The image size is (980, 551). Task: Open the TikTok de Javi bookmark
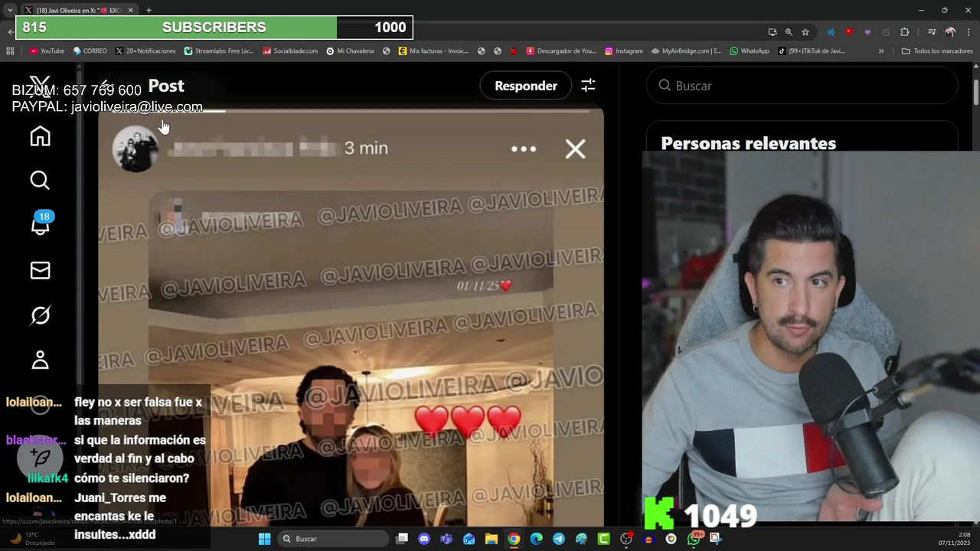click(812, 51)
